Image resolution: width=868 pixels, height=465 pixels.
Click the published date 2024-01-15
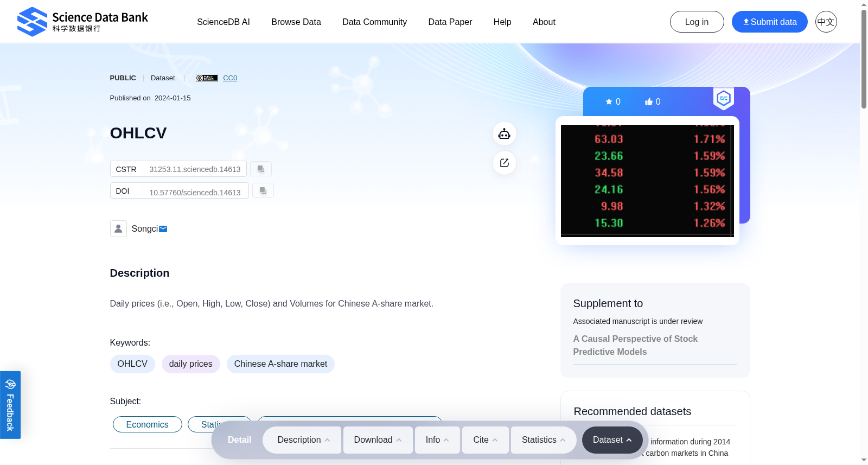coord(173,98)
